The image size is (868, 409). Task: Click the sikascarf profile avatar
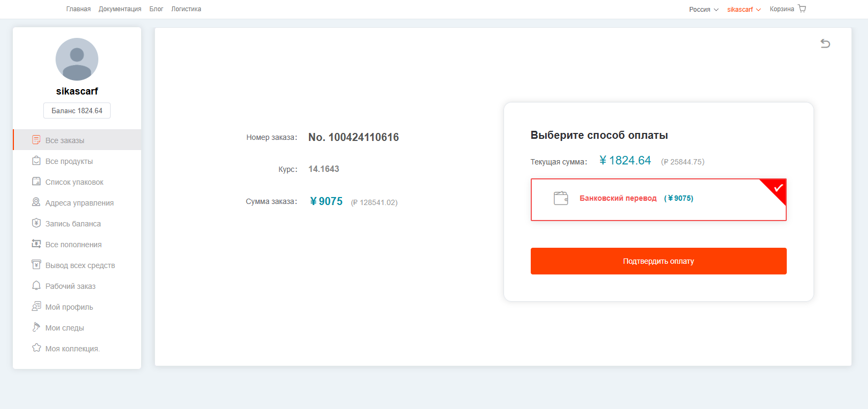click(x=77, y=59)
